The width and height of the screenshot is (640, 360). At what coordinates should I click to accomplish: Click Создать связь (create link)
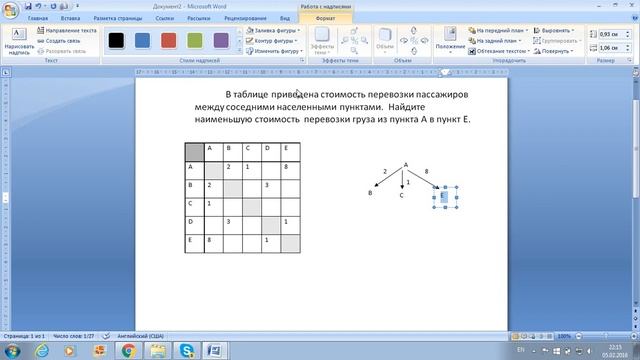click(x=58, y=41)
